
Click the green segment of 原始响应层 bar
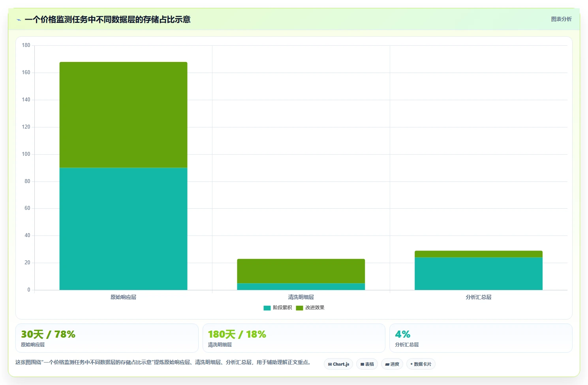[123, 115]
